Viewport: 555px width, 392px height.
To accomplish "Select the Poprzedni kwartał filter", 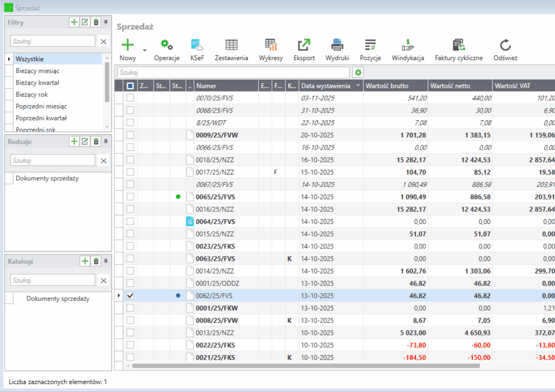I will pos(41,118).
